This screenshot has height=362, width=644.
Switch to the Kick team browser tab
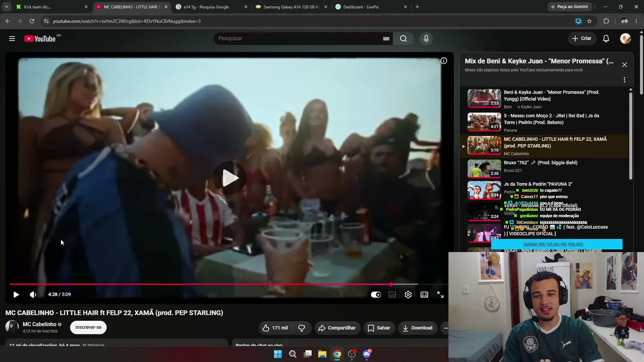[x=52, y=7]
